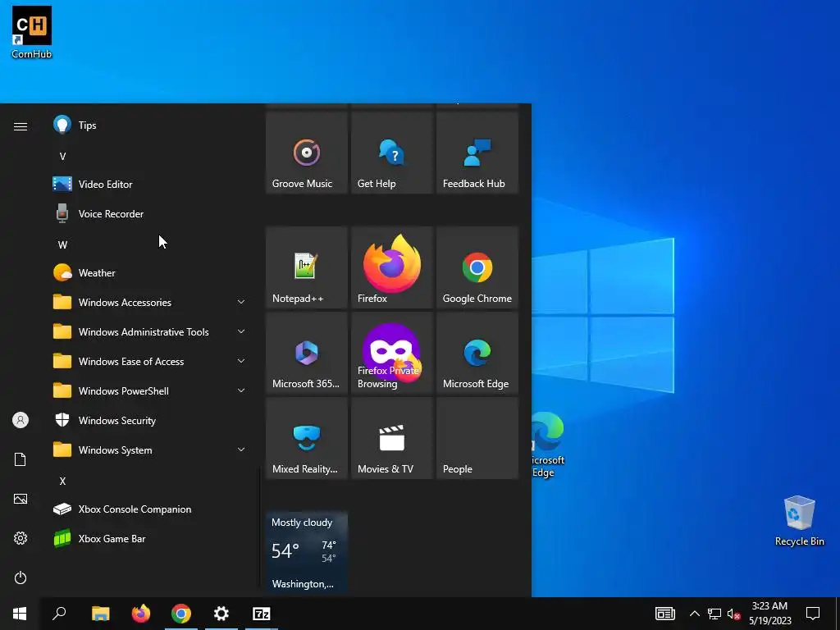The image size is (840, 630).
Task: Switch to Firefox on the taskbar
Action: [141, 614]
